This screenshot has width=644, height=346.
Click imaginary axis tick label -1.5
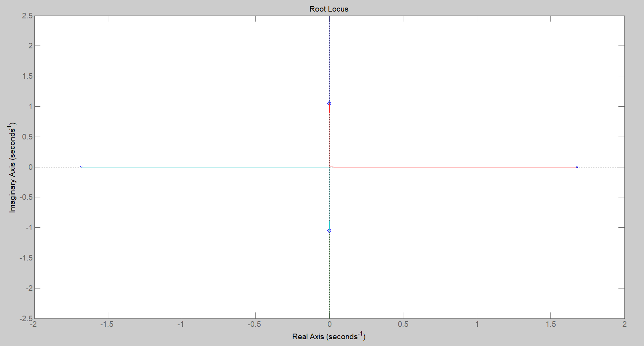click(26, 258)
